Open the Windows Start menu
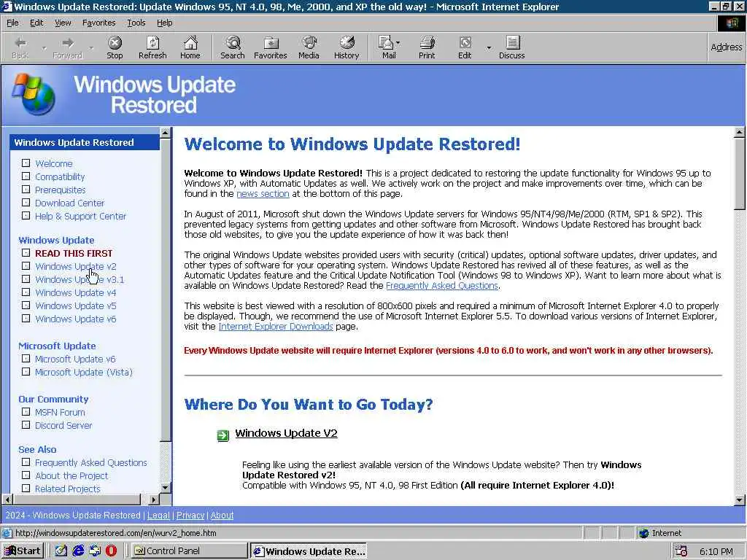The width and height of the screenshot is (747, 560). click(23, 551)
